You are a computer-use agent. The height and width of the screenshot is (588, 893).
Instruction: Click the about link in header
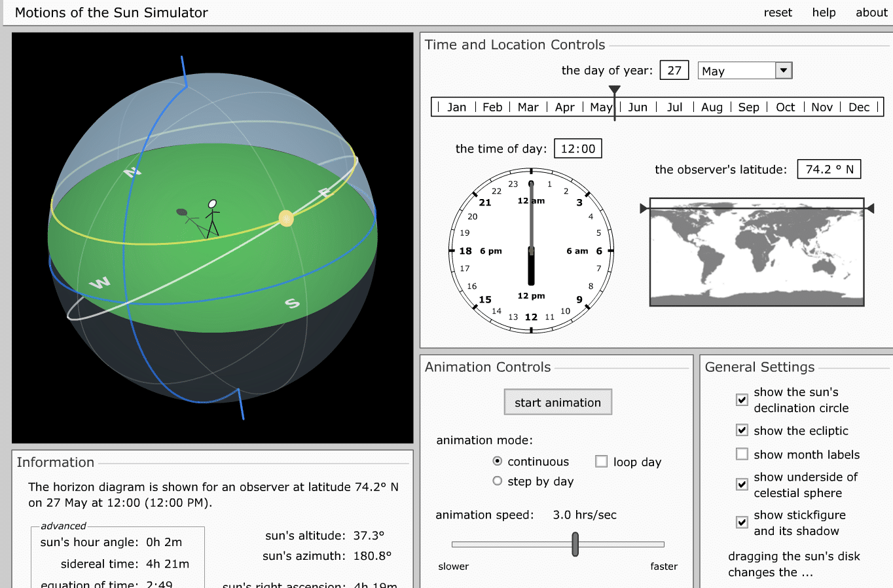(871, 12)
